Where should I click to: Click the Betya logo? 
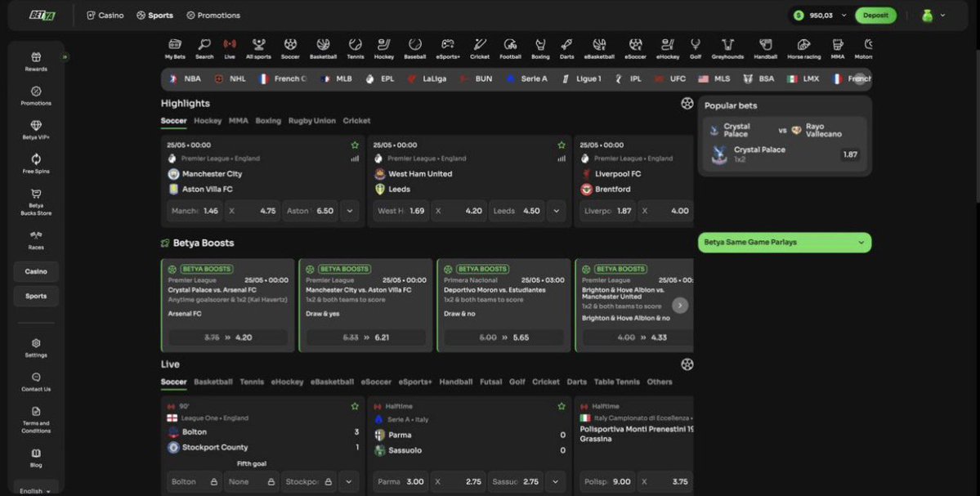click(x=43, y=16)
